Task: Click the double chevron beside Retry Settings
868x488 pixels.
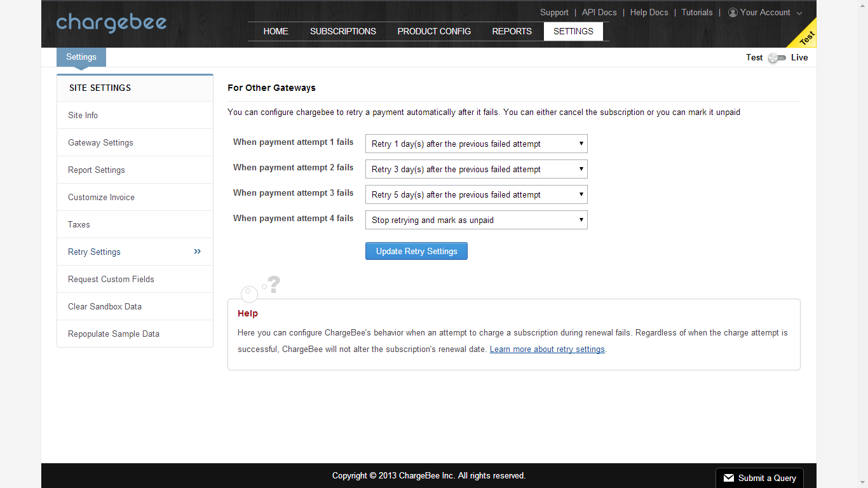Action: click(198, 252)
